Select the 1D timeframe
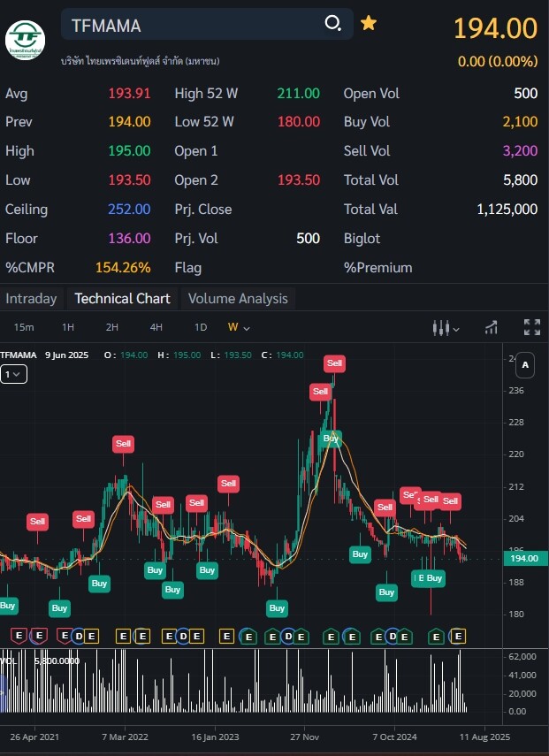The height and width of the screenshot is (756, 549). (x=201, y=327)
